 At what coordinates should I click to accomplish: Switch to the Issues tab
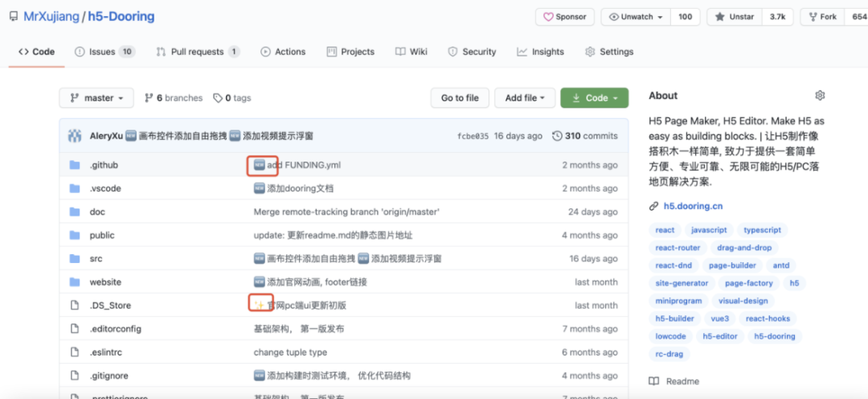coord(104,51)
